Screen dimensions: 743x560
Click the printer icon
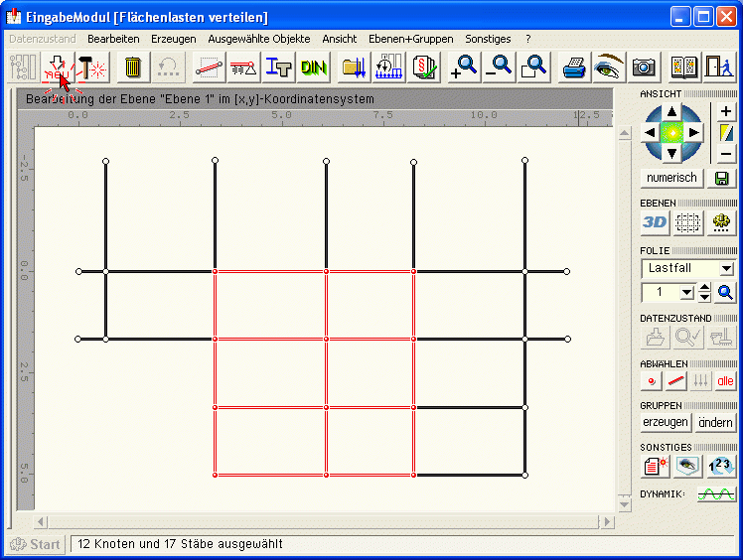tap(574, 68)
